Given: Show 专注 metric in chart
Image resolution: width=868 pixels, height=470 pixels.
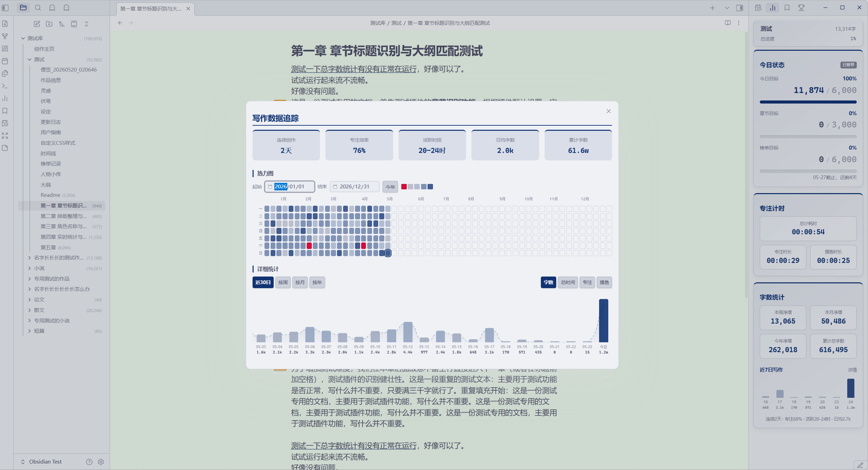Looking at the screenshot, I should click(x=587, y=282).
